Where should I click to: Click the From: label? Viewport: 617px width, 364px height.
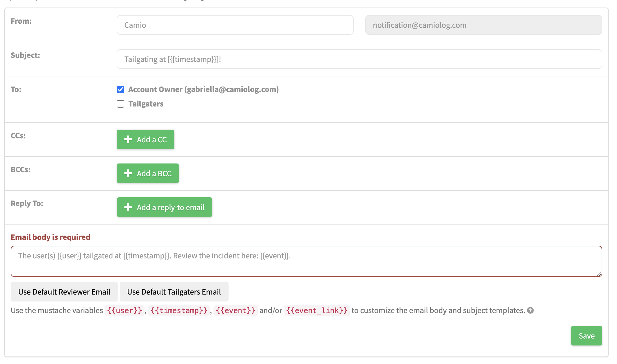[21, 21]
